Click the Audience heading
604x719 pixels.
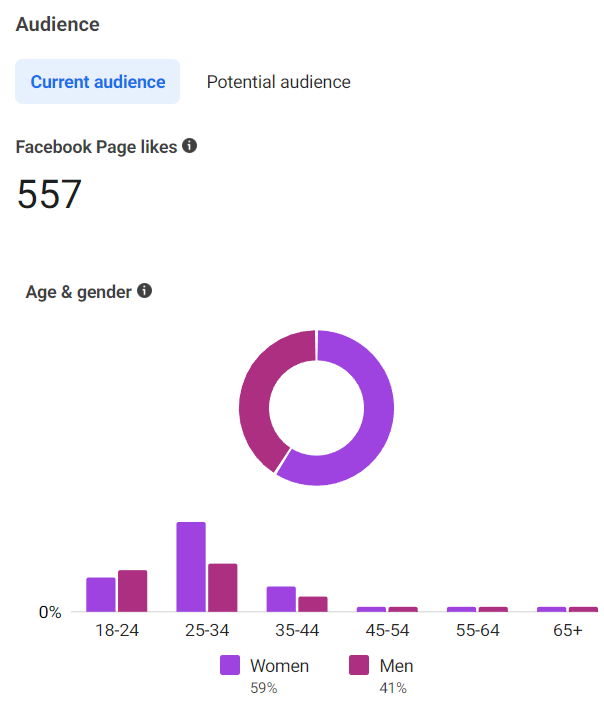pyautogui.click(x=57, y=24)
